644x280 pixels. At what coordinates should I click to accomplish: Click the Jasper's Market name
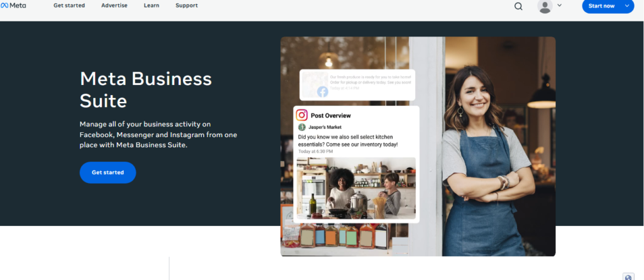pos(325,127)
